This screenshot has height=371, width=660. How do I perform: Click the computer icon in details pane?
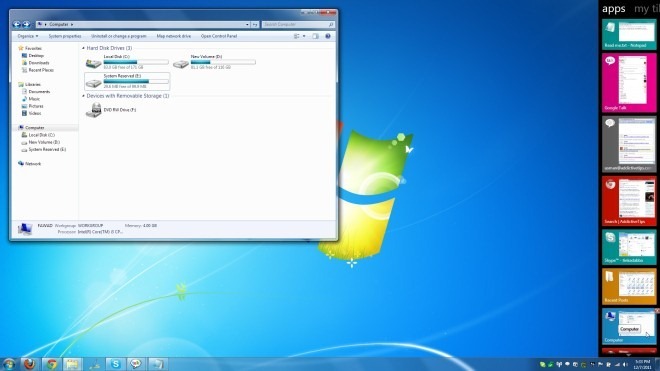coord(25,229)
